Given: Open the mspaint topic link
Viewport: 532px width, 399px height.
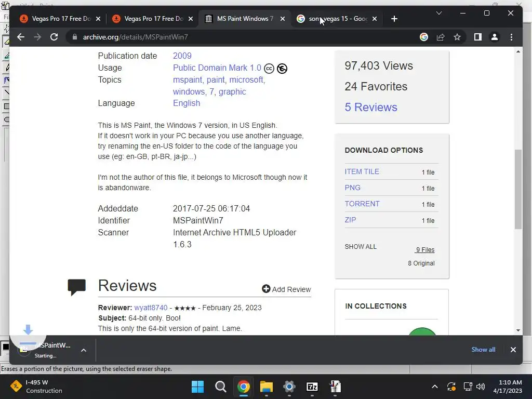Looking at the screenshot, I should click(188, 79).
